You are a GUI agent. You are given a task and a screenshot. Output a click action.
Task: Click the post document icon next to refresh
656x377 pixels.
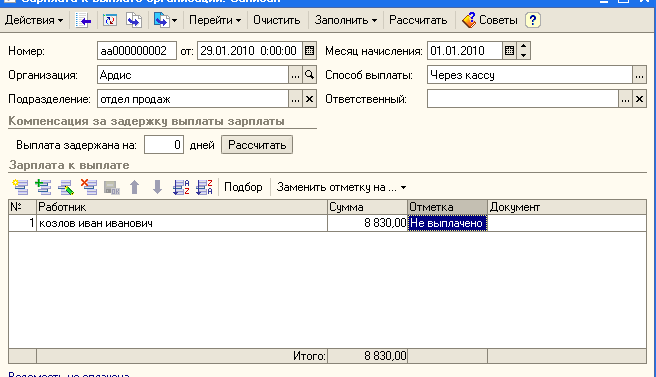(x=134, y=20)
